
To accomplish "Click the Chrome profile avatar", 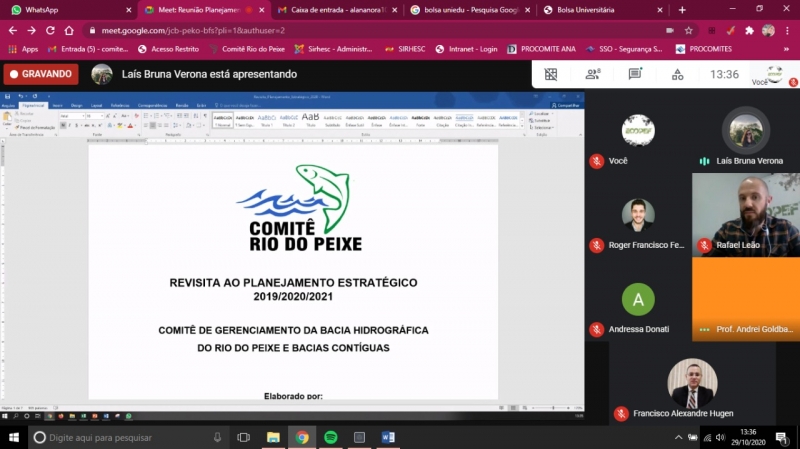I will (x=768, y=31).
